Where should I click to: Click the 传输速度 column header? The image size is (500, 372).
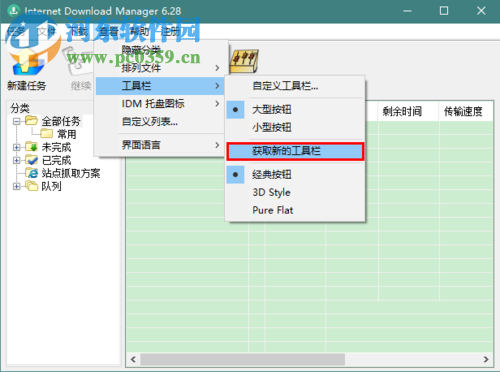[x=466, y=111]
